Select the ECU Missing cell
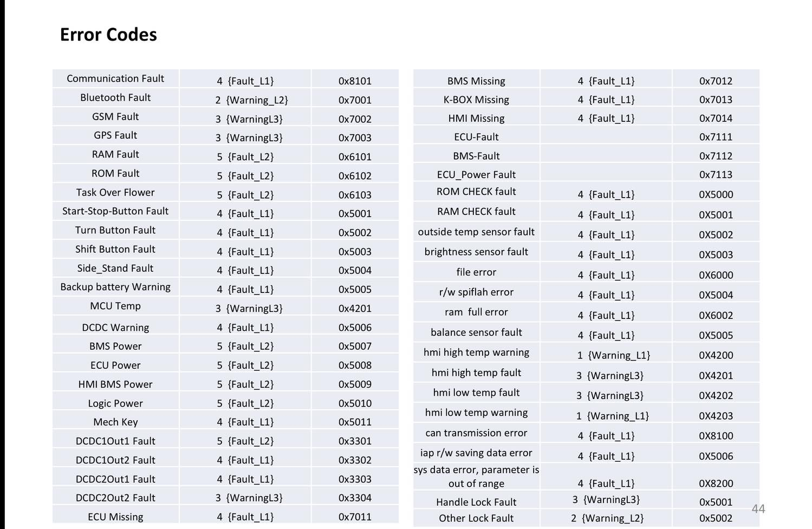812x529 pixels. 115,517
